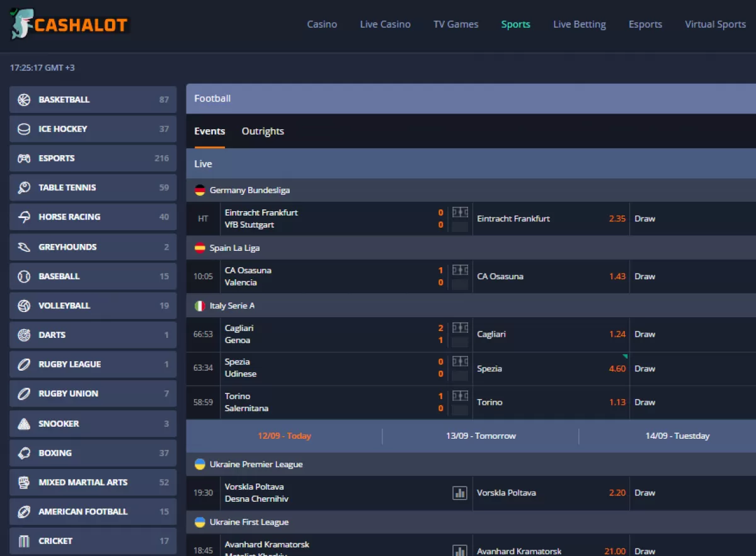Collapse the Ukraine Premier League group

[x=471, y=465]
